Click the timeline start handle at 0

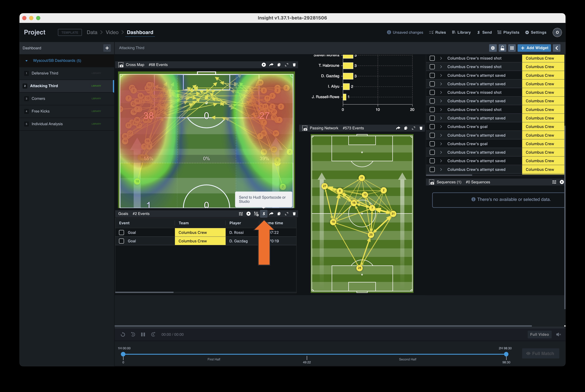click(x=123, y=354)
